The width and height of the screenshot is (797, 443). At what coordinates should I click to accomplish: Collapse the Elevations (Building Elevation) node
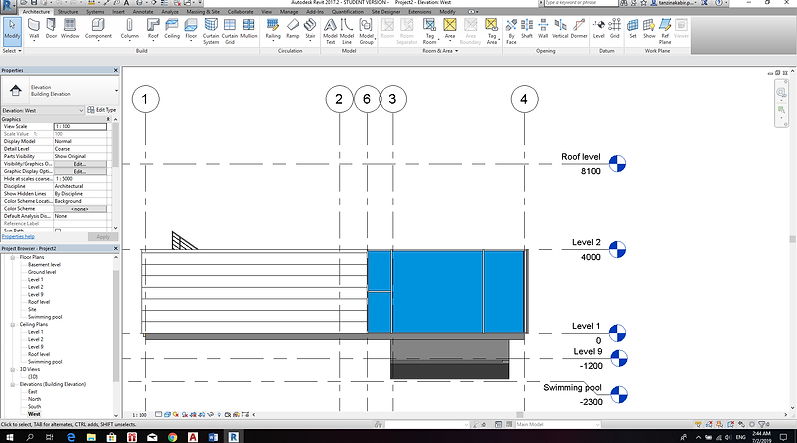point(13,385)
